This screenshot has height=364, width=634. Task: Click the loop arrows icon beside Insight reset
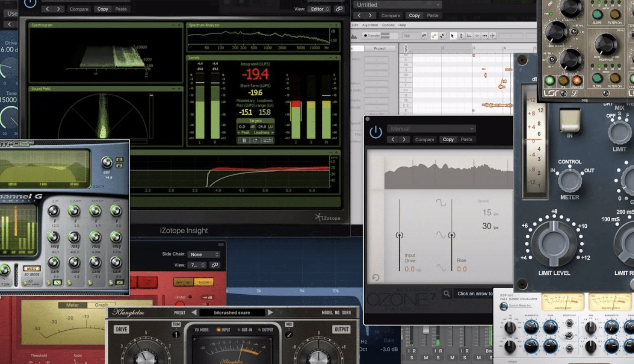(x=267, y=140)
